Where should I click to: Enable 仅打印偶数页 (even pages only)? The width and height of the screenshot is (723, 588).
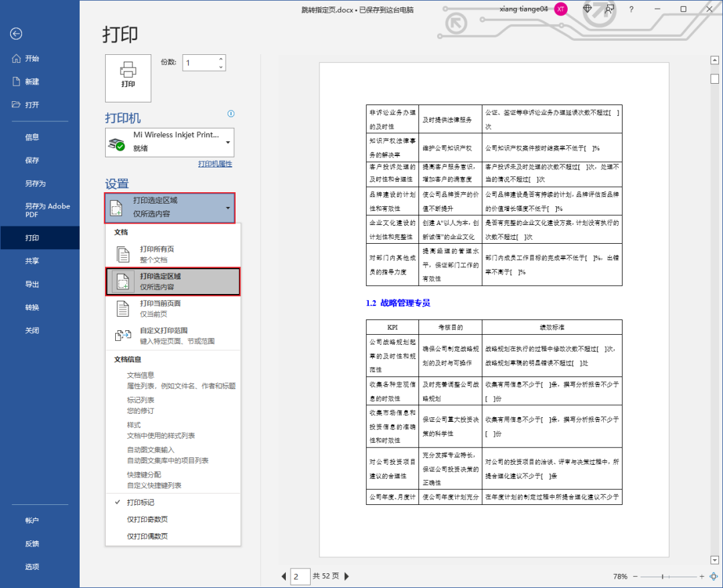click(x=147, y=536)
